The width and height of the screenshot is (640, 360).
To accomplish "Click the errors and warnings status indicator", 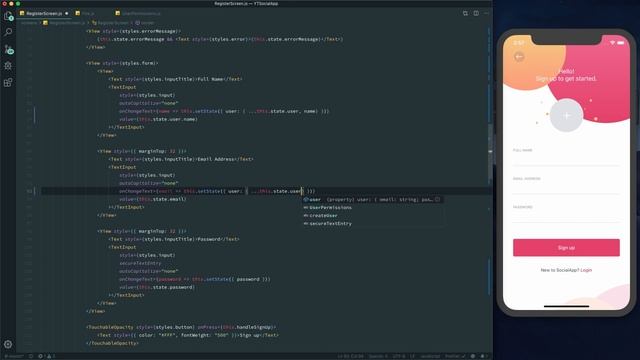I will tap(46, 356).
